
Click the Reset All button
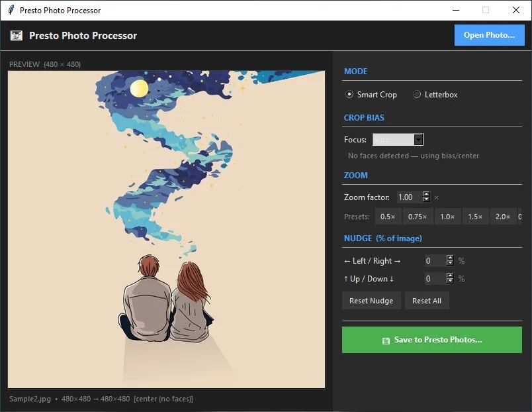pyautogui.click(x=427, y=301)
